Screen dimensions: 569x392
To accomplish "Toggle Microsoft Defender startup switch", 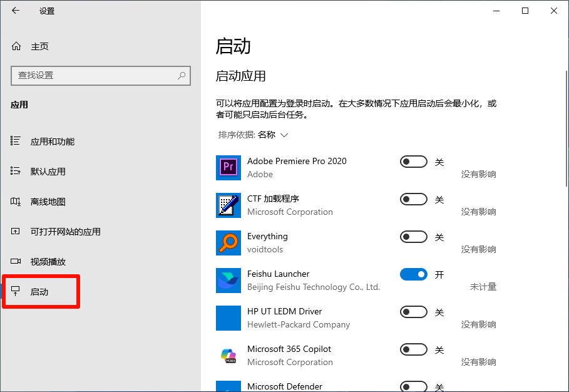I will point(414,386).
